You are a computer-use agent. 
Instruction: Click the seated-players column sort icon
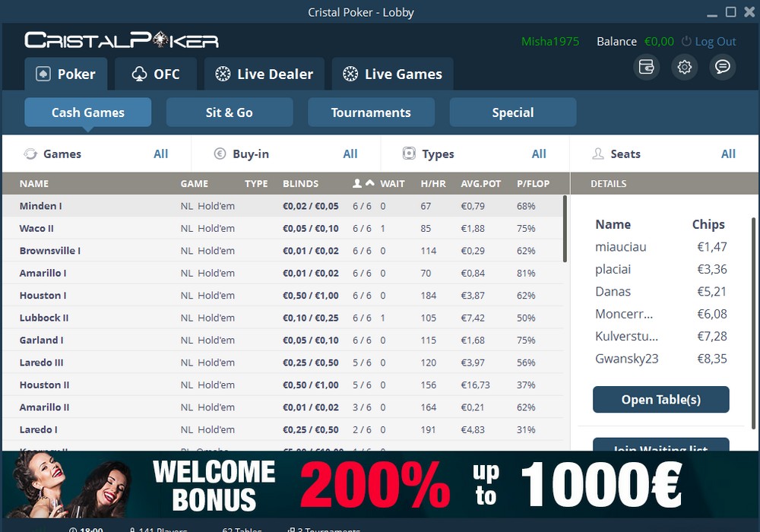pos(363,183)
